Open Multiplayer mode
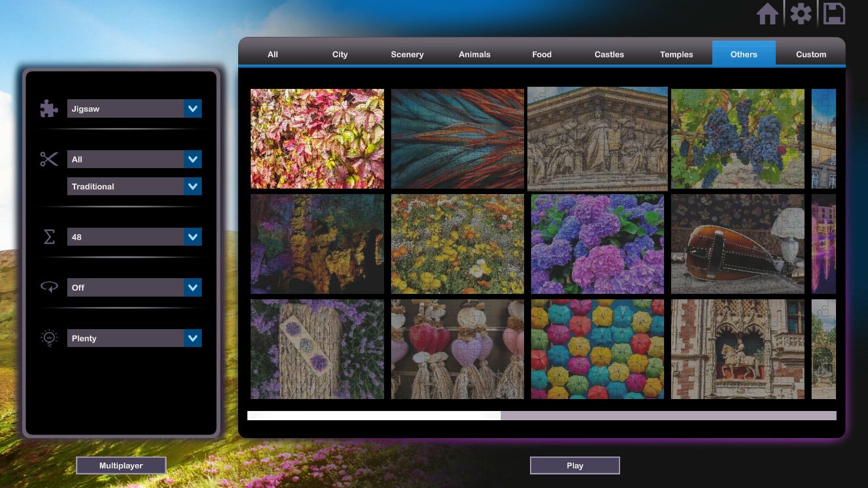 coord(121,465)
